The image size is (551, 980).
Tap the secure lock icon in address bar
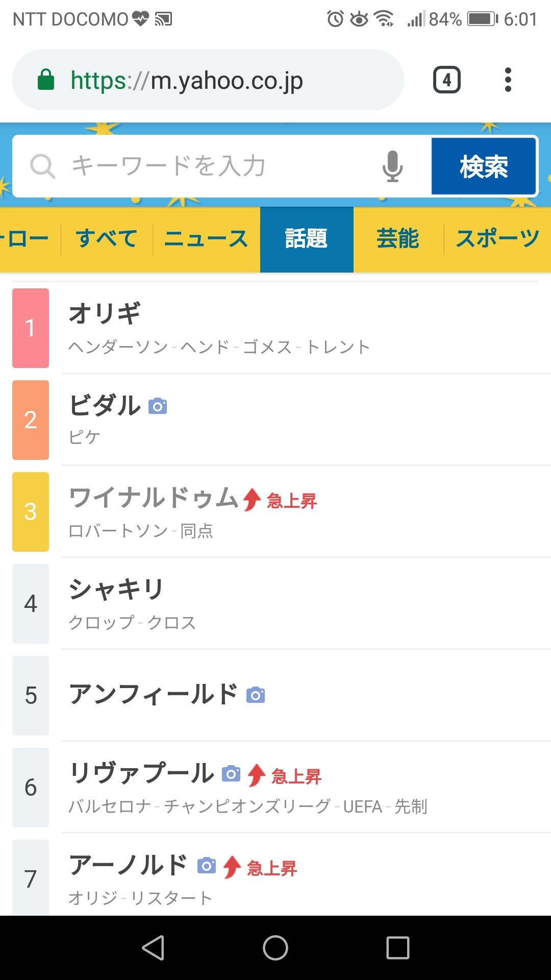[x=46, y=80]
